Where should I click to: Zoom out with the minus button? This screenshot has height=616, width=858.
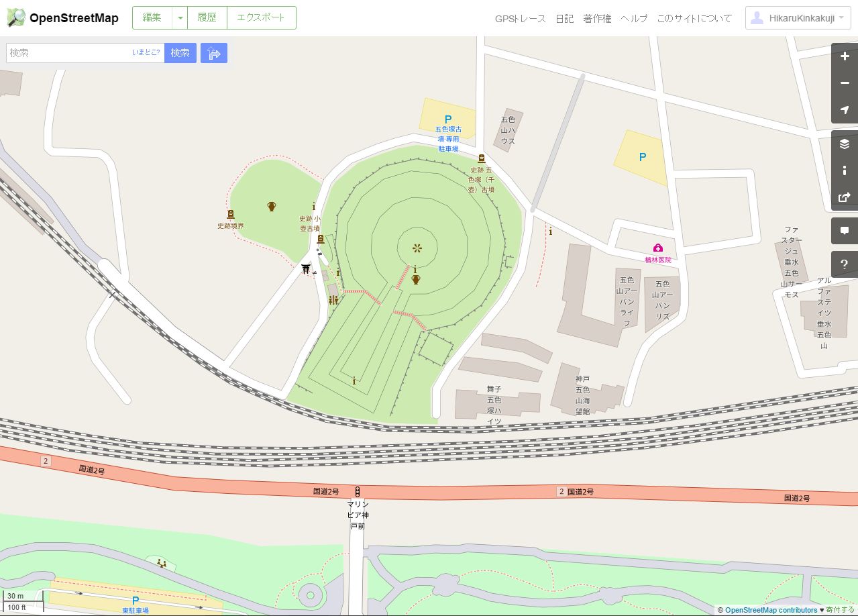point(845,83)
